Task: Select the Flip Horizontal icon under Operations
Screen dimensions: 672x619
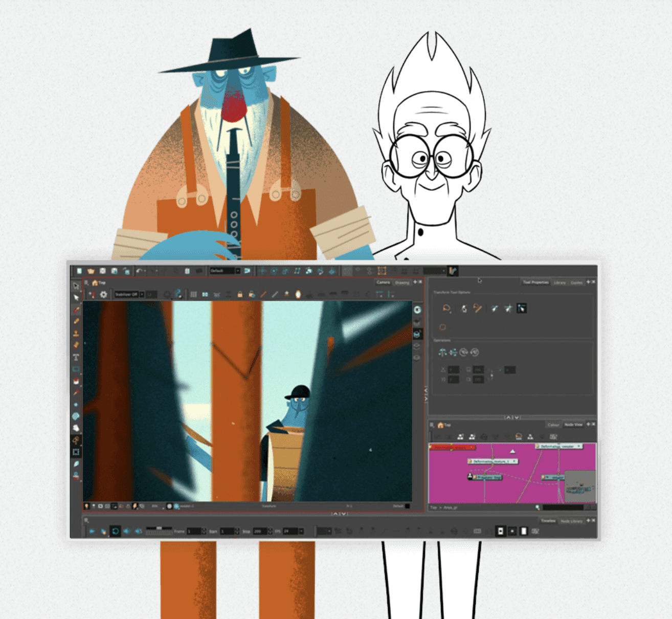Action: coord(443,352)
